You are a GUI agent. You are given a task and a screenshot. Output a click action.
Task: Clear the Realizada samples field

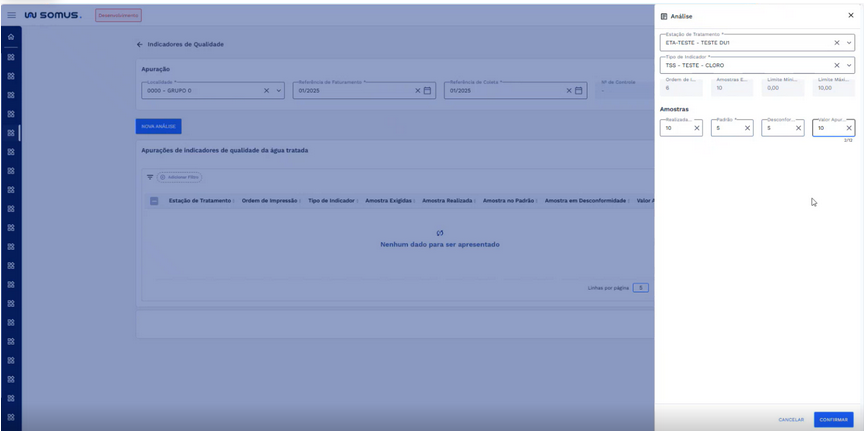(x=696, y=128)
